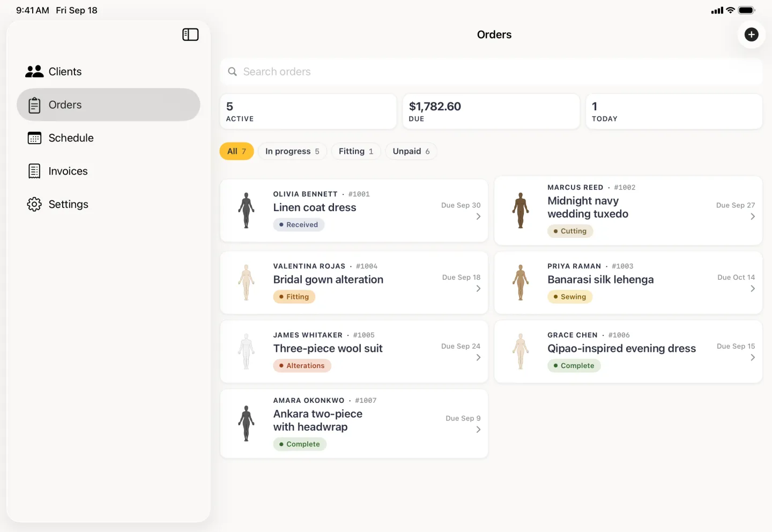Click Ankara two-piece with headwrap title
This screenshot has height=532, width=772.
[x=318, y=421]
